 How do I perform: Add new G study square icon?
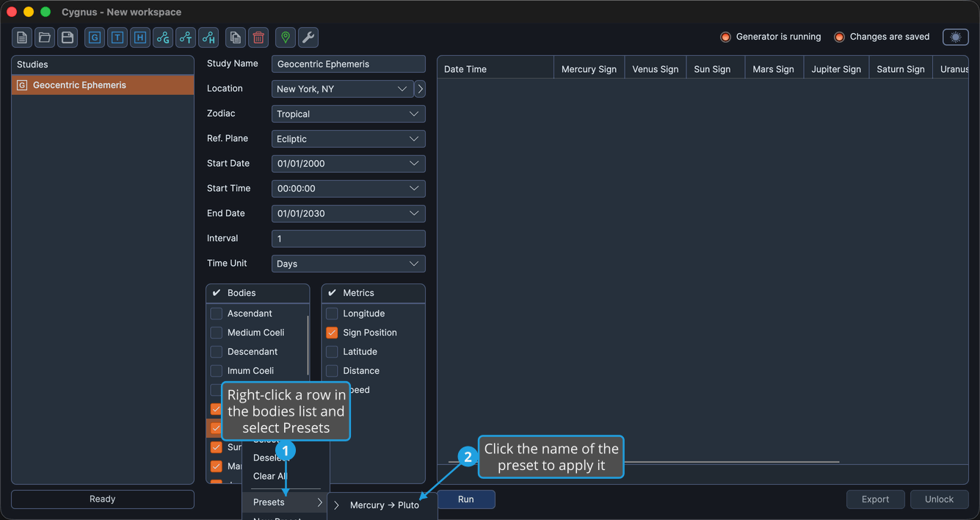tap(95, 37)
